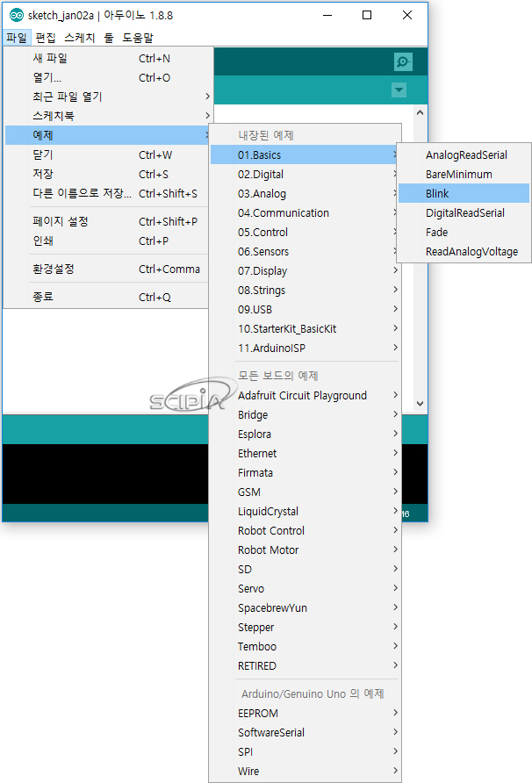The image size is (532, 783).
Task: Expand SD library examples
Action: [x=306, y=570]
